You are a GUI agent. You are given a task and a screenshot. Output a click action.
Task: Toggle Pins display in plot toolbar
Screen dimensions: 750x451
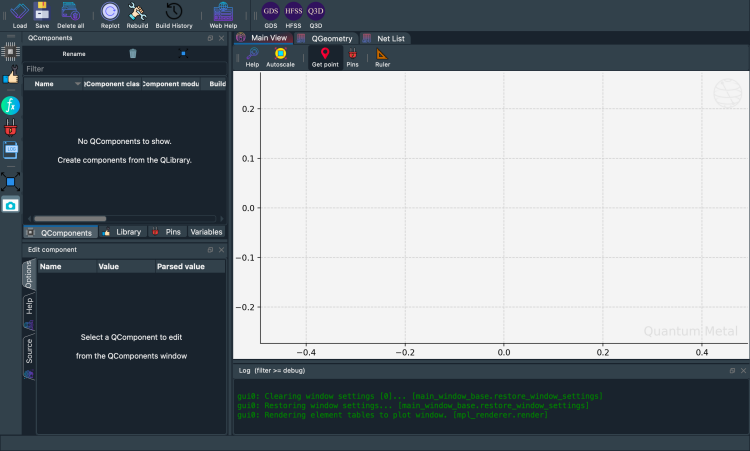coord(353,57)
